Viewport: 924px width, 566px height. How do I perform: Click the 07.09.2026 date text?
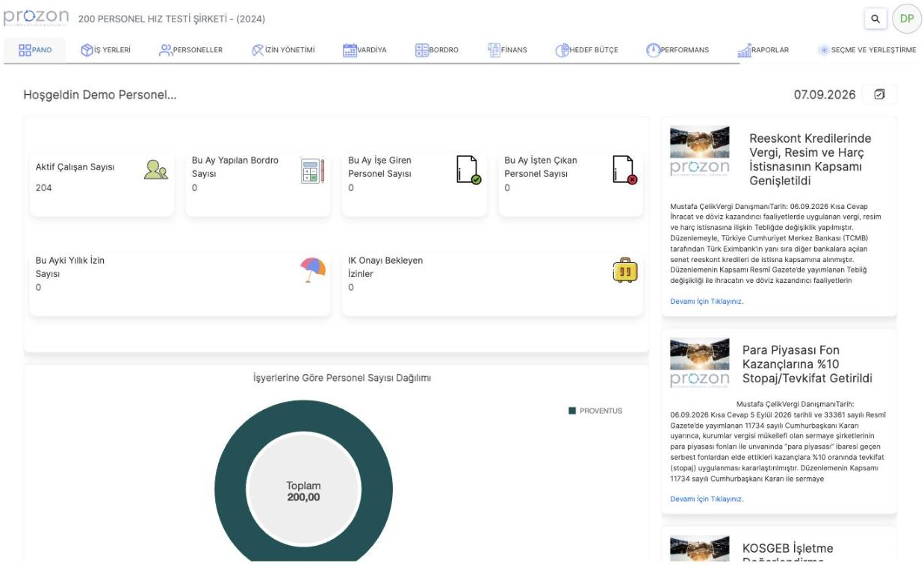click(825, 95)
